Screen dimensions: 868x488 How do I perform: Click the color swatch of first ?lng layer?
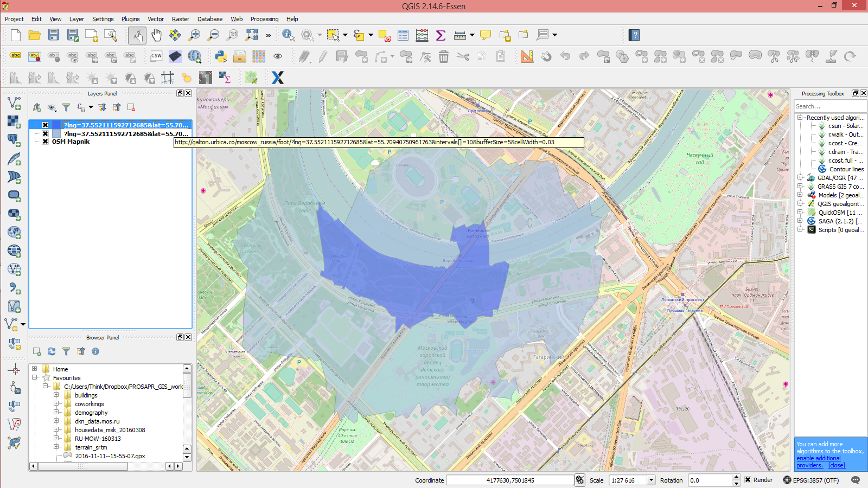56,125
